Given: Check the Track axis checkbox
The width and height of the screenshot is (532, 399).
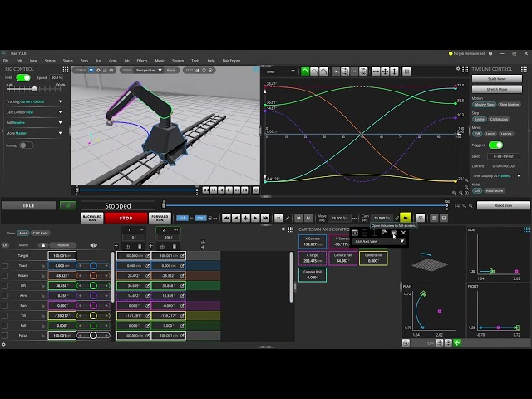Looking at the screenshot, I should [x=5, y=266].
